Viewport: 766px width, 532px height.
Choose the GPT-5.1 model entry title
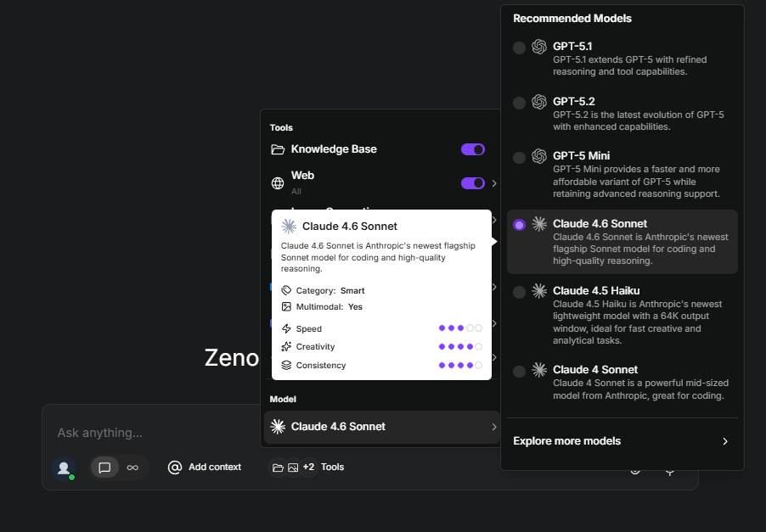572,47
